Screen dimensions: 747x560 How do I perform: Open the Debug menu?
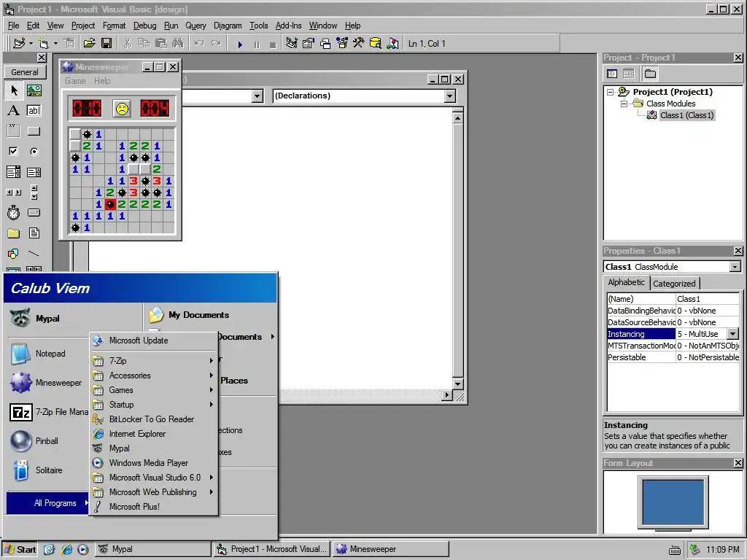pos(145,26)
